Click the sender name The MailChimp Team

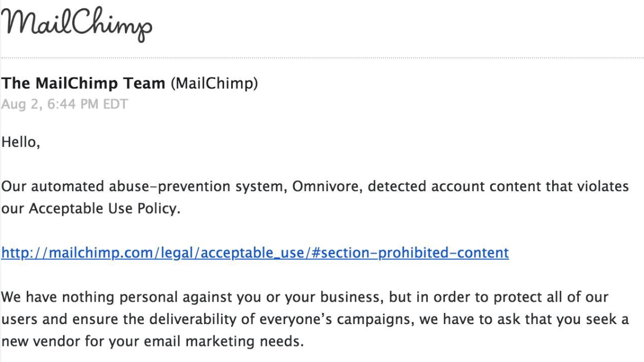84,84
